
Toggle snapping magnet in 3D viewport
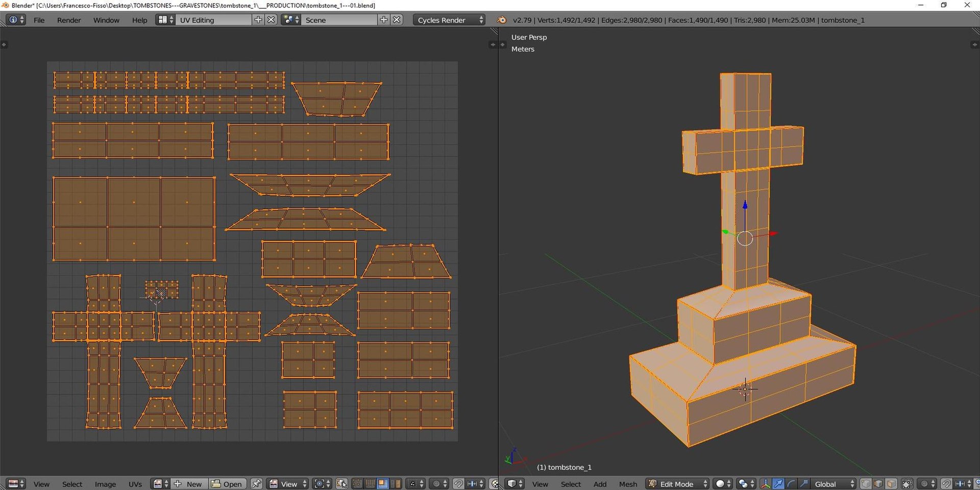coord(946,483)
